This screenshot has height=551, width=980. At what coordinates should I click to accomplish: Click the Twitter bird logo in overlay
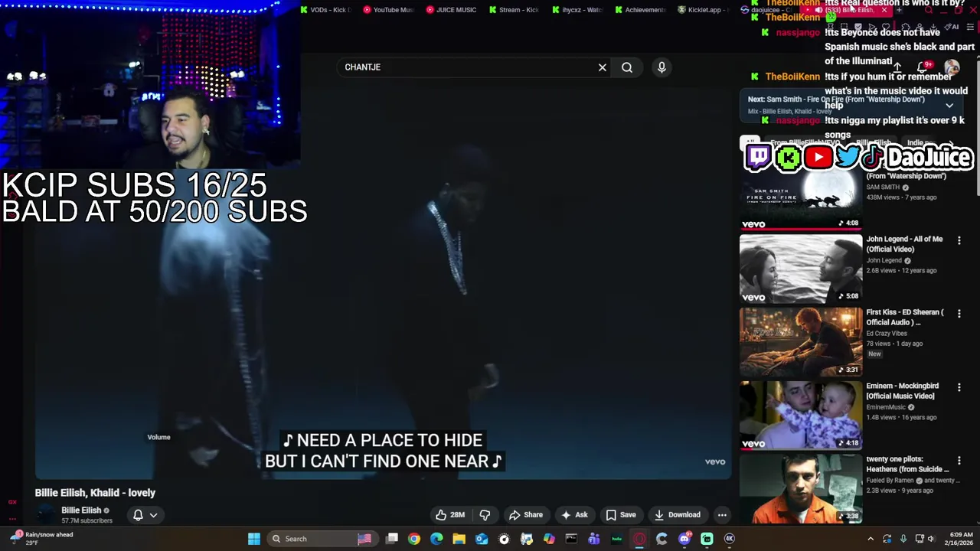pyautogui.click(x=848, y=157)
